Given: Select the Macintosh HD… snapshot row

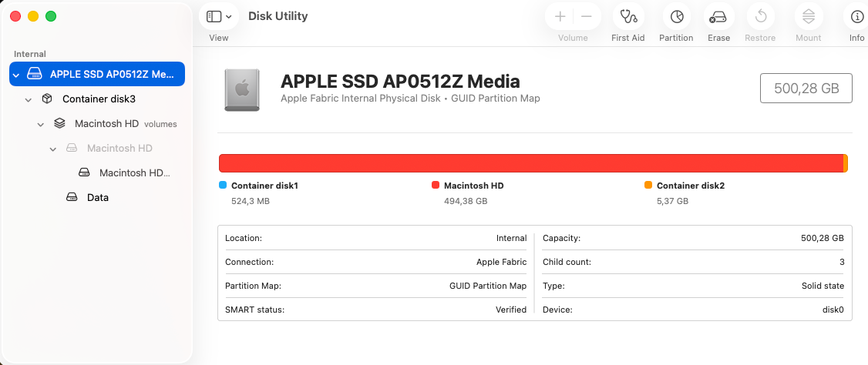Looking at the screenshot, I should pyautogui.click(x=97, y=172).
